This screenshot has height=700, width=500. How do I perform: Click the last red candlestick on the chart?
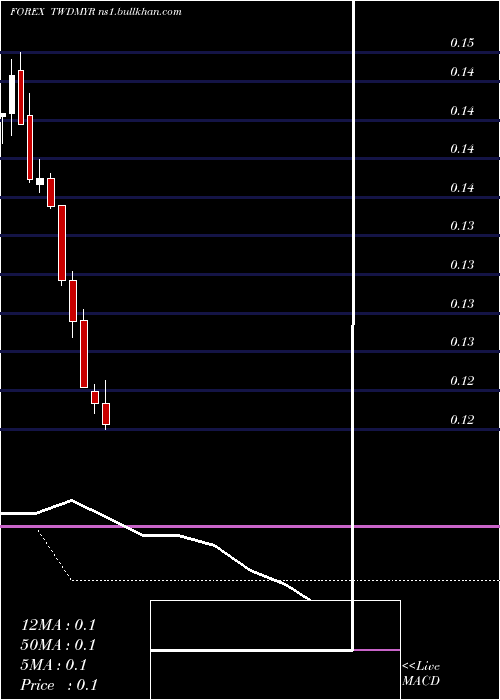pyautogui.click(x=106, y=414)
